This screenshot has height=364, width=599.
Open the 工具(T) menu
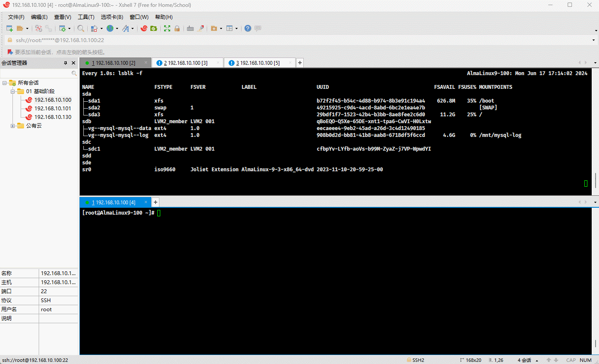(x=86, y=17)
